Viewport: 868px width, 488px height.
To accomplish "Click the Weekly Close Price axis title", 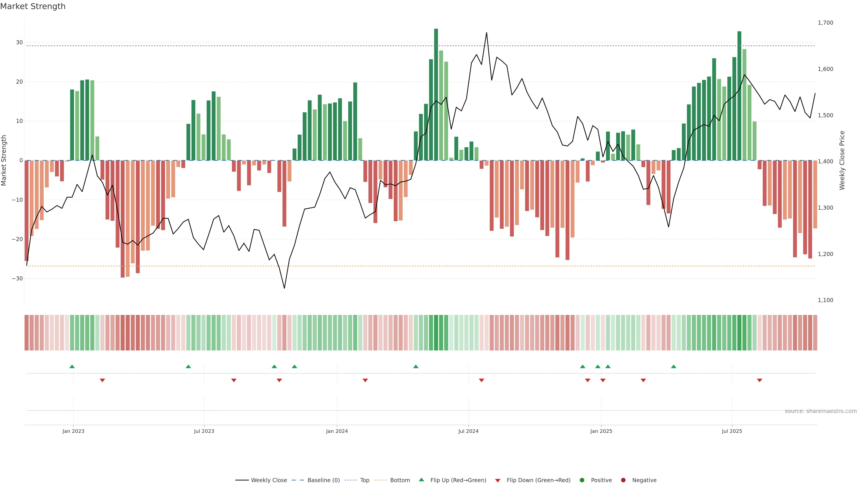I will [x=842, y=160].
